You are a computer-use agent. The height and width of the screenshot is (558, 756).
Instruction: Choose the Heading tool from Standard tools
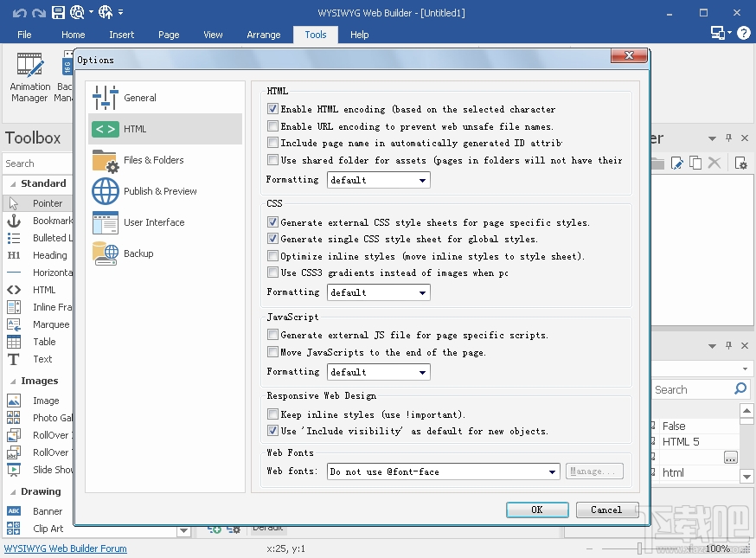[48, 255]
